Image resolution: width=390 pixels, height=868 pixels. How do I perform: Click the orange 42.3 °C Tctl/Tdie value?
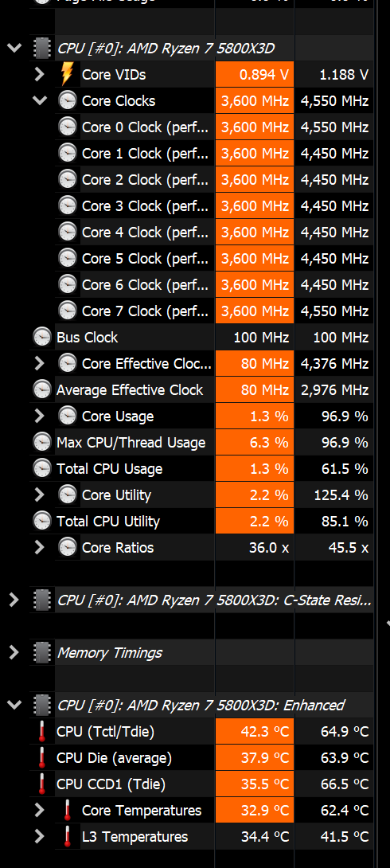click(255, 731)
